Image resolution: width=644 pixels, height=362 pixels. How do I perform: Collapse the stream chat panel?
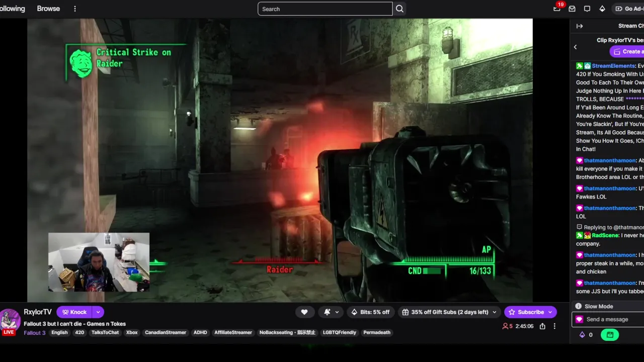point(580,26)
